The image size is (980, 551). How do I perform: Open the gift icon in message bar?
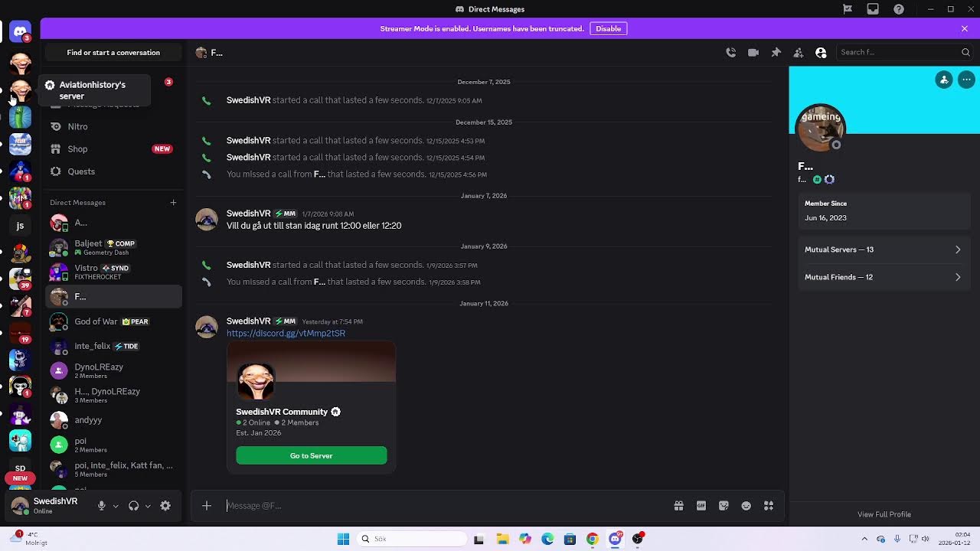[678, 506]
